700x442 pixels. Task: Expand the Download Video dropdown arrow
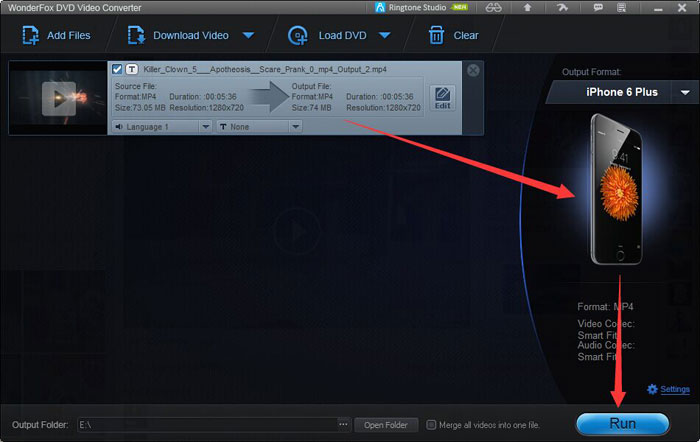click(x=248, y=35)
